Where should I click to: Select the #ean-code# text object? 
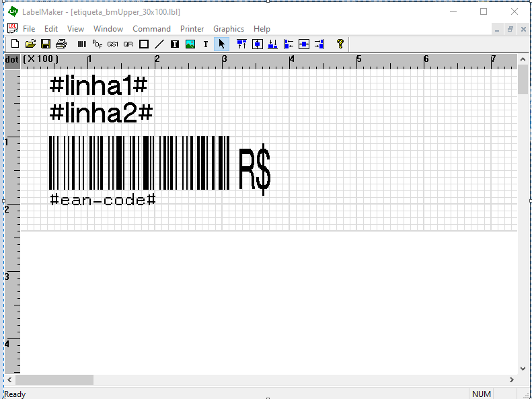(x=103, y=200)
